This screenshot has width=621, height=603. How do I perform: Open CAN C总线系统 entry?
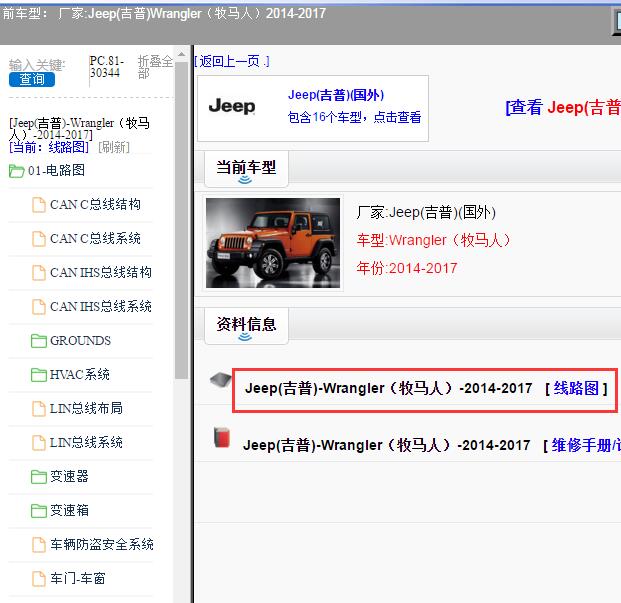pos(95,238)
